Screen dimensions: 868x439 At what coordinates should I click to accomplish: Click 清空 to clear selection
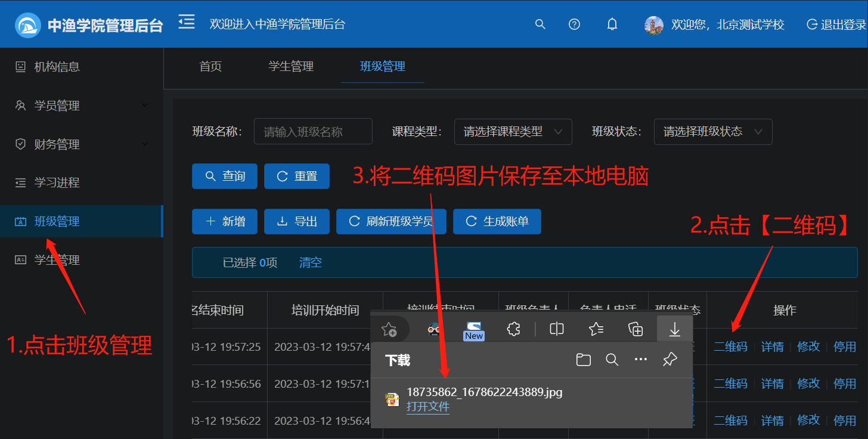(310, 262)
